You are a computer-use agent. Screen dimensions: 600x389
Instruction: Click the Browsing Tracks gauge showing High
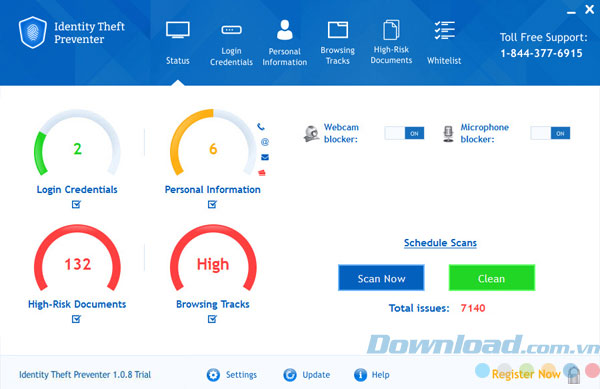[213, 257]
